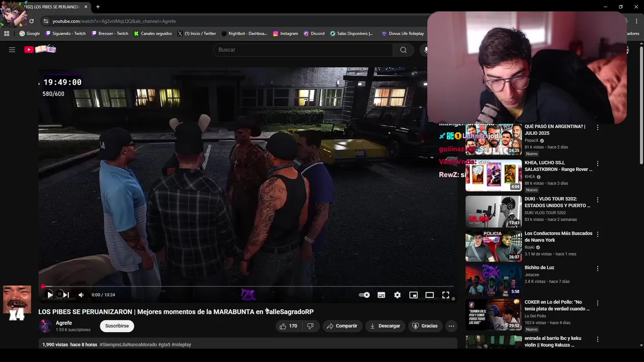Toggle the autoplay switch in player

pyautogui.click(x=364, y=295)
